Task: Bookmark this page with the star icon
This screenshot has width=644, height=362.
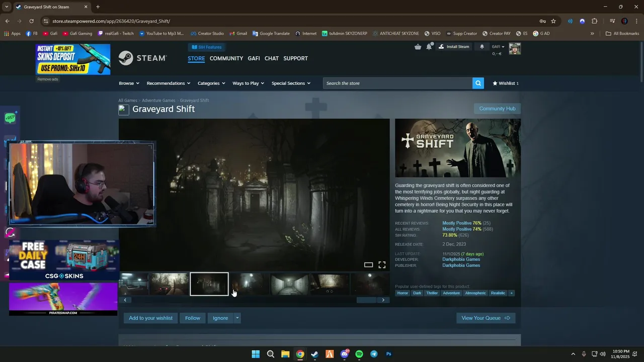Action: point(553,21)
